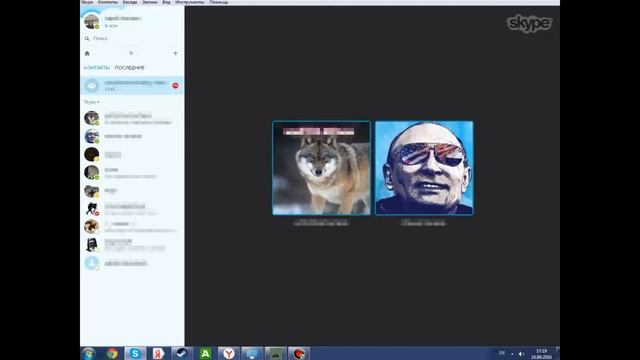Open the red Yandex Я taskbar icon
The width and height of the screenshot is (640, 360).
pyautogui.click(x=158, y=353)
